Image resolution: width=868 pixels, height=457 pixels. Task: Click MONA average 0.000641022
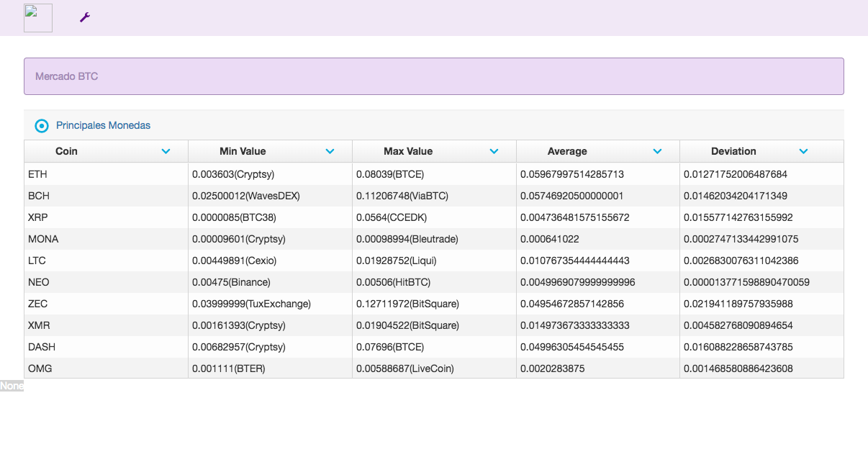[550, 239]
